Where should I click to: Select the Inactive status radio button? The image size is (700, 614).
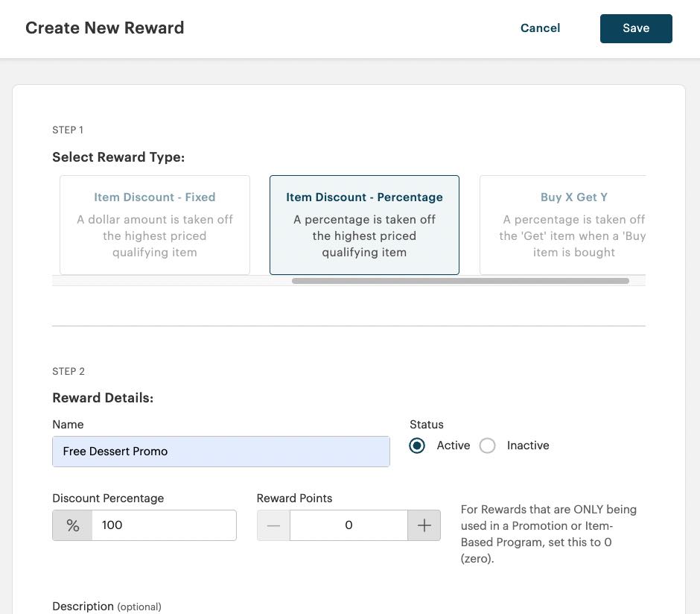click(488, 445)
